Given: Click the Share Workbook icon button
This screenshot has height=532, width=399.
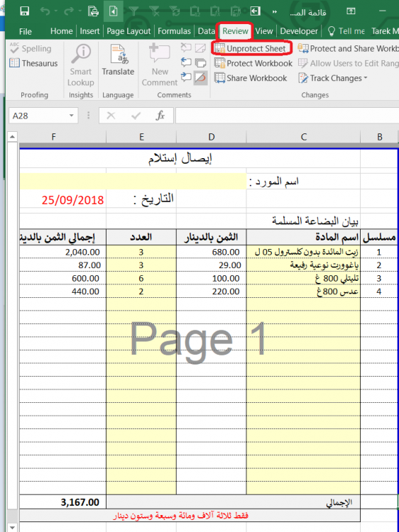Looking at the screenshot, I should [219, 78].
